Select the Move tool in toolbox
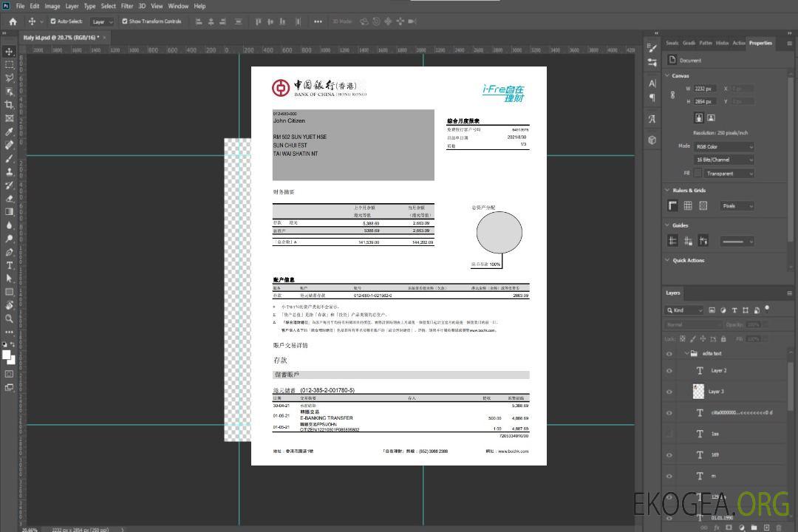 [x=9, y=52]
